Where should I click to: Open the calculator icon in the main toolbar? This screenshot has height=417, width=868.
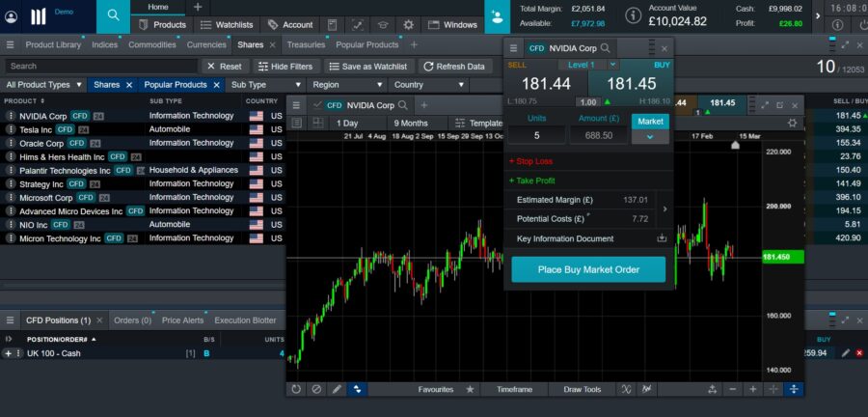(x=332, y=25)
